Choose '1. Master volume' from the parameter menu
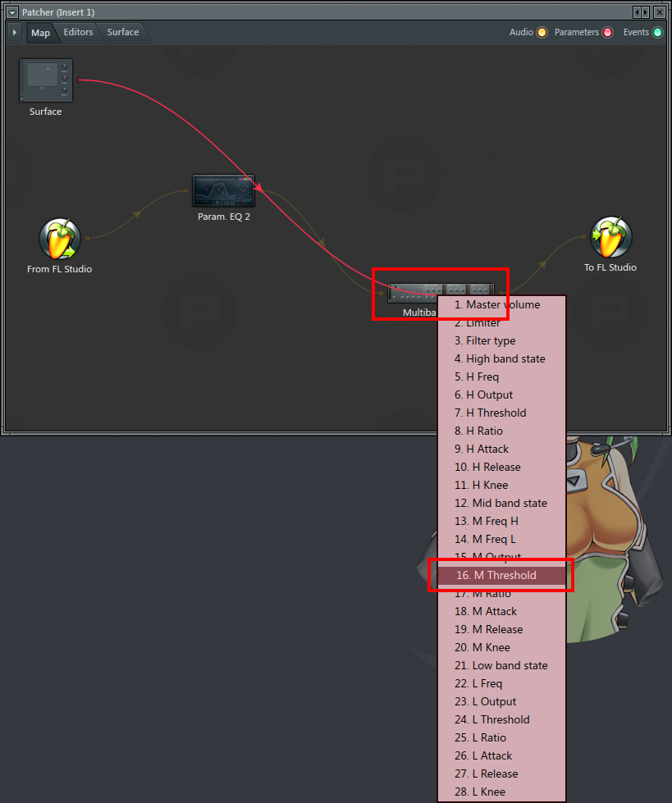The height and width of the screenshot is (803, 672). pyautogui.click(x=502, y=304)
